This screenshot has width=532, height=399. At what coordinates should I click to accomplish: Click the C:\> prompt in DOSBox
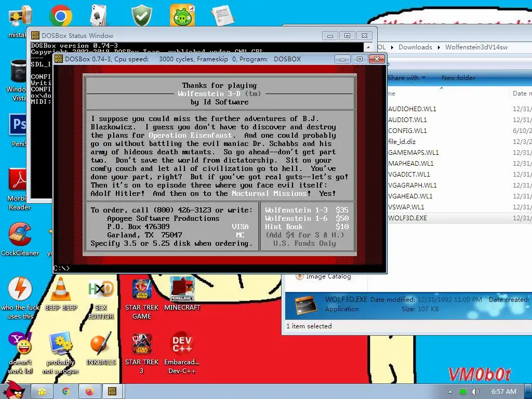click(x=61, y=269)
